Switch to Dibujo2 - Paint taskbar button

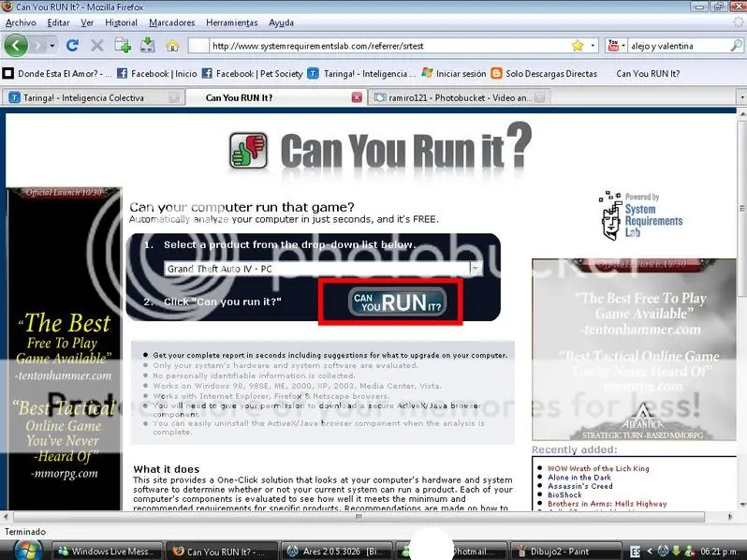click(566, 552)
